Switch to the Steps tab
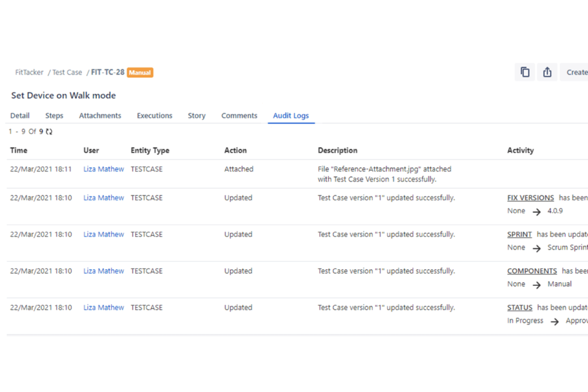Image resolution: width=588 pixels, height=392 pixels. coord(54,116)
